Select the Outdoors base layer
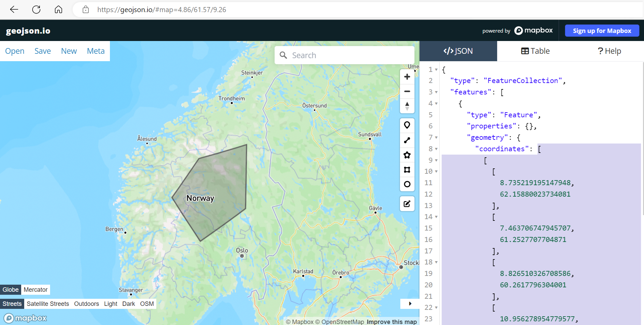This screenshot has width=644, height=325. pos(86,304)
